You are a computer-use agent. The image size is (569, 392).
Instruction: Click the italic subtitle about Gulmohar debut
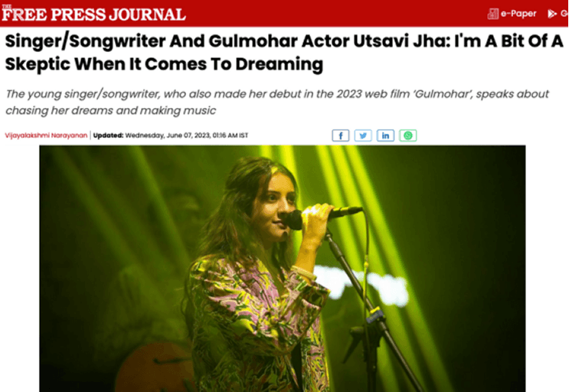click(x=277, y=103)
